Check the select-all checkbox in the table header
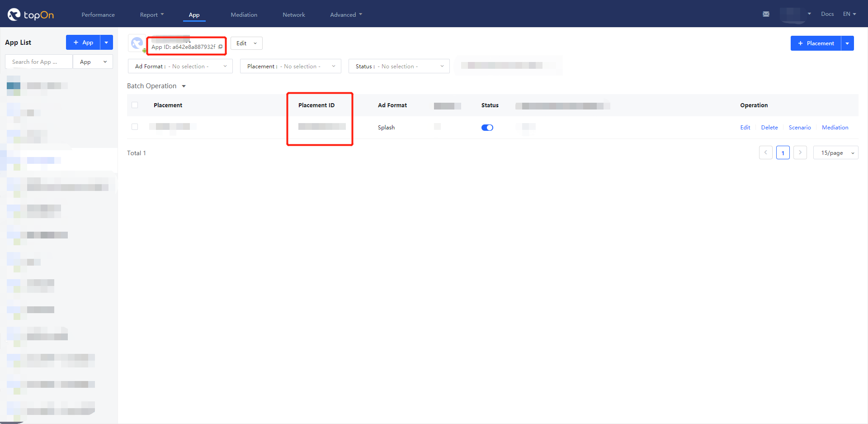Image resolution: width=868 pixels, height=424 pixels. pos(135,105)
